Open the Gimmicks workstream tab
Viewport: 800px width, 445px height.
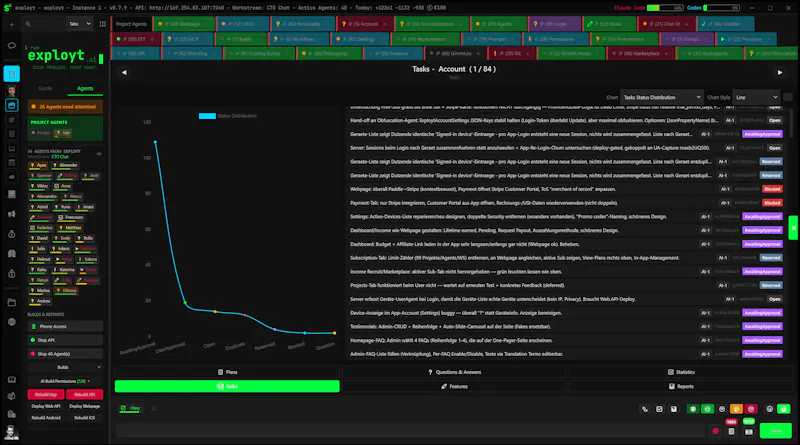click(454, 53)
